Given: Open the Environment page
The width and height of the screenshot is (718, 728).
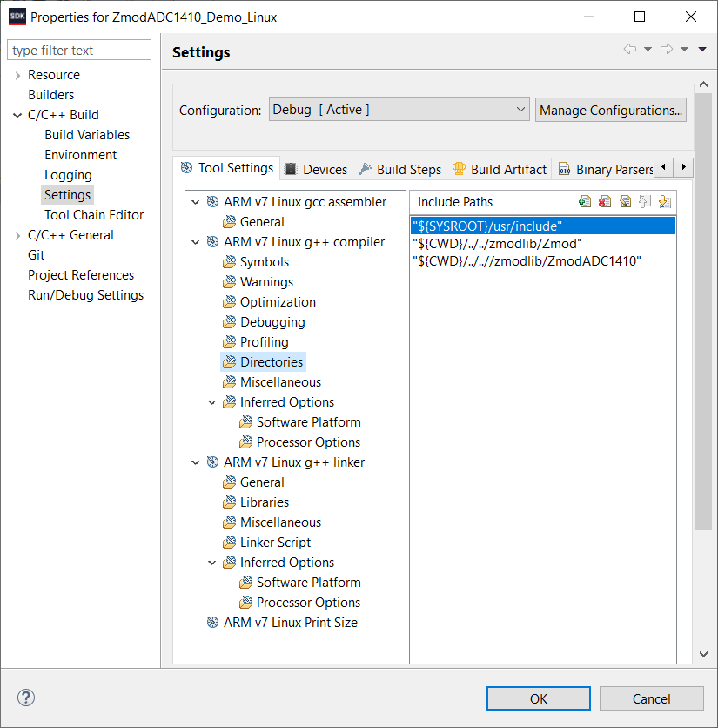Looking at the screenshot, I should (x=80, y=155).
